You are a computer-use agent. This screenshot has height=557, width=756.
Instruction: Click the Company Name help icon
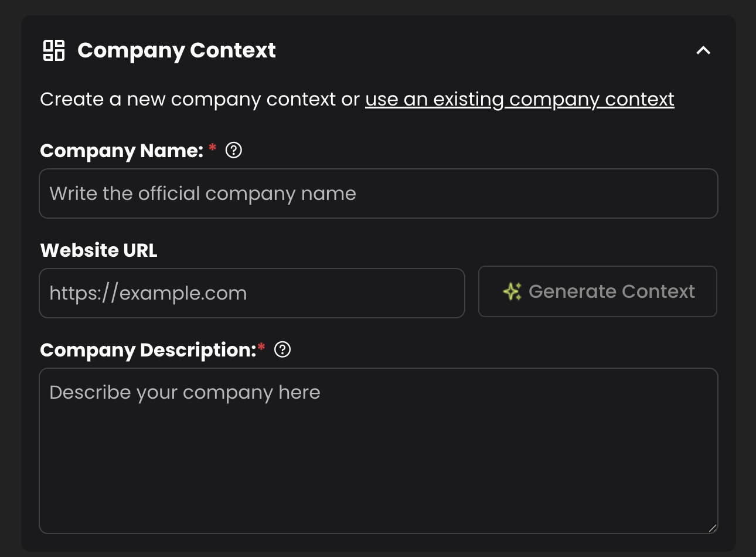pyautogui.click(x=234, y=151)
